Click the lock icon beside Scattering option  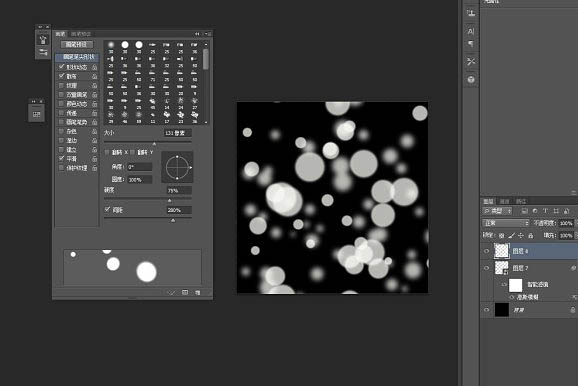(94, 76)
